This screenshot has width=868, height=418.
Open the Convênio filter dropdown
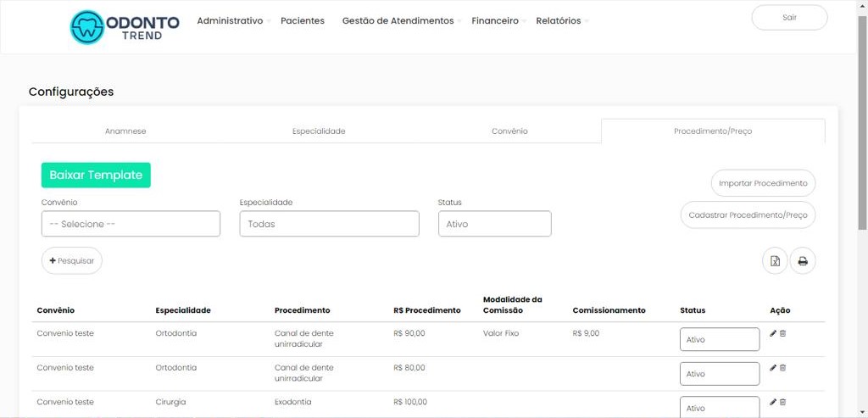131,224
